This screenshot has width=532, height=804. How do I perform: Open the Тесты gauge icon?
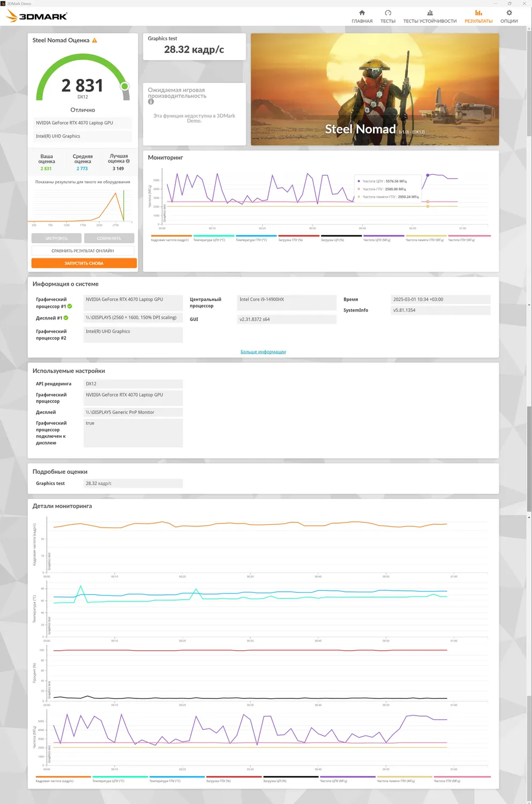(388, 13)
